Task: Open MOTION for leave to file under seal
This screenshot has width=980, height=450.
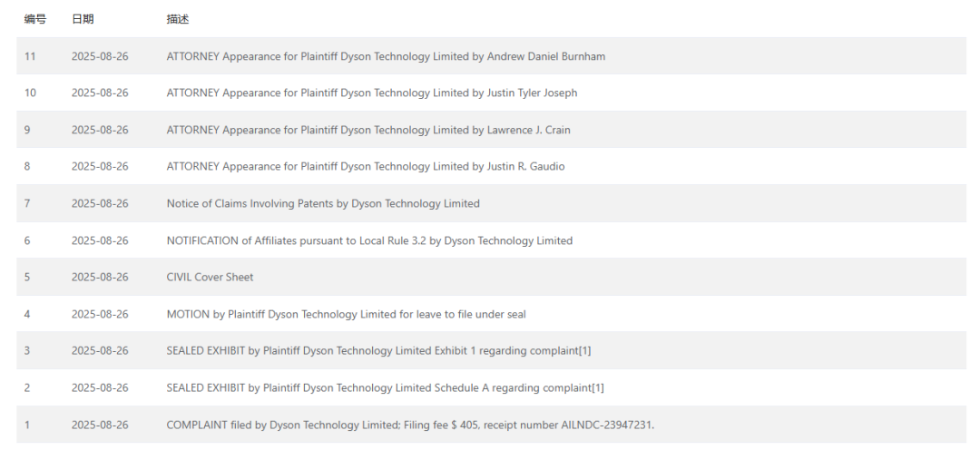Action: [x=346, y=314]
